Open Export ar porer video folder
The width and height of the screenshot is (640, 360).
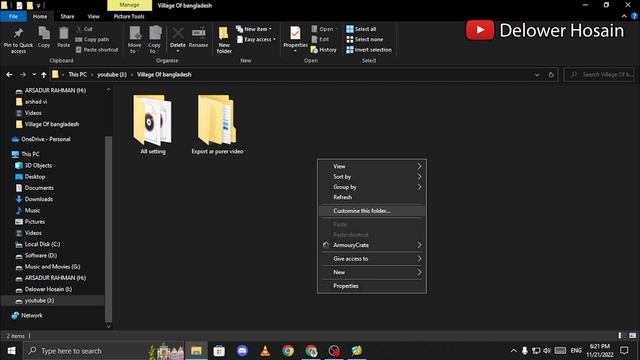[217, 124]
